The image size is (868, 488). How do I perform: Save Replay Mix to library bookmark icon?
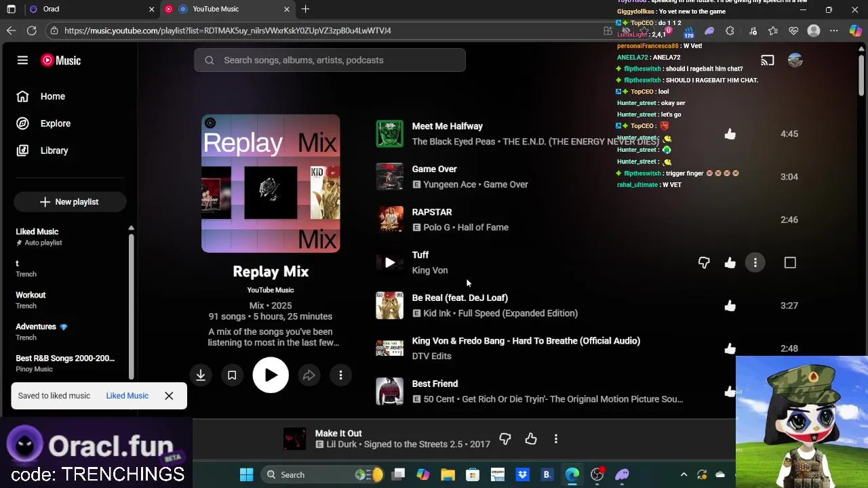click(x=232, y=375)
